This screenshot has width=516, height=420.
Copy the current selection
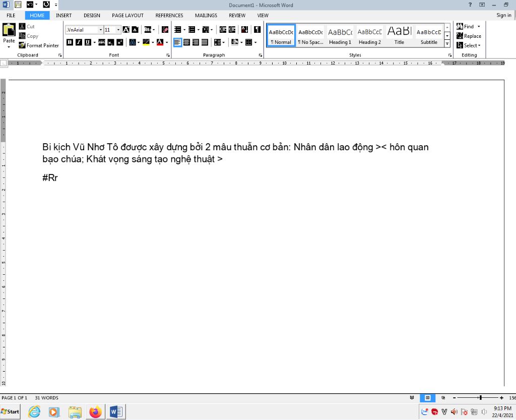[x=29, y=36]
